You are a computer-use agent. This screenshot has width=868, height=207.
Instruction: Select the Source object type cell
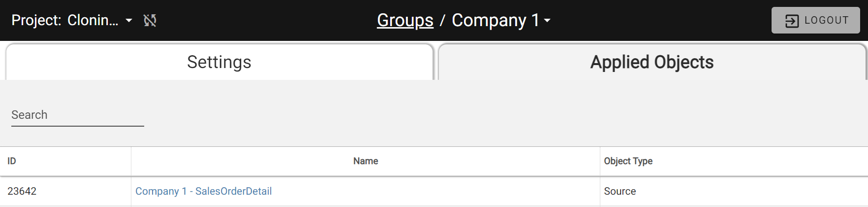pos(734,191)
